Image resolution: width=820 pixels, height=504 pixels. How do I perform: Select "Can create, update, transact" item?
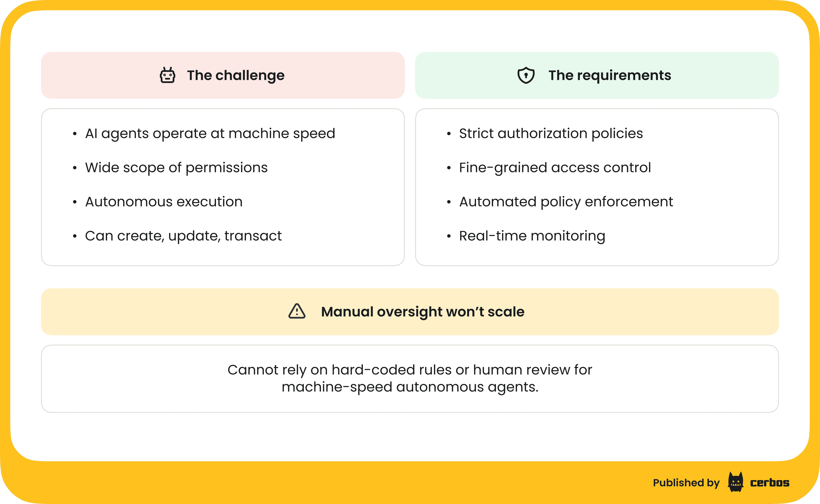(x=183, y=236)
